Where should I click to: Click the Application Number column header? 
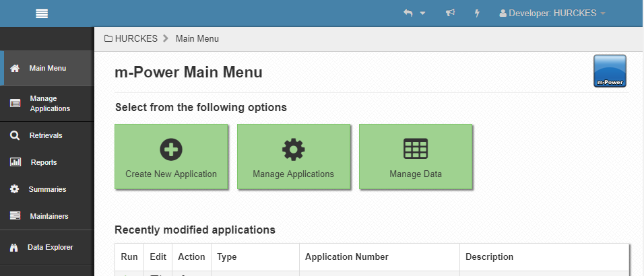[379, 256]
